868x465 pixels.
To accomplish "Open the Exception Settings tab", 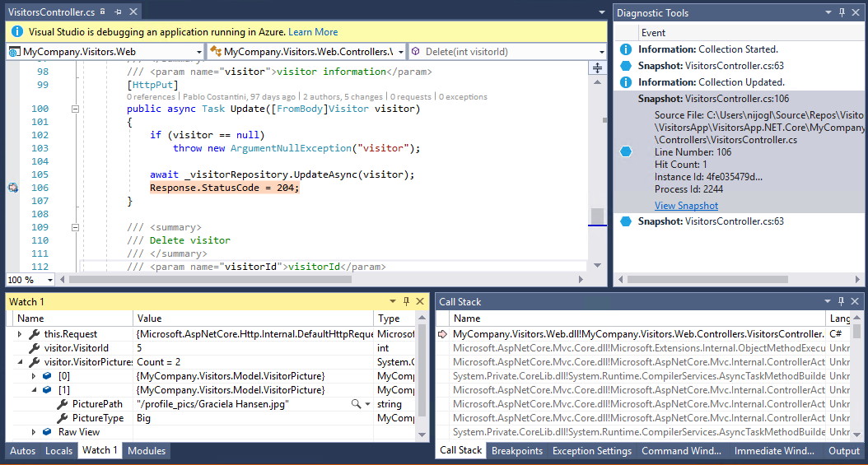I will (x=592, y=451).
